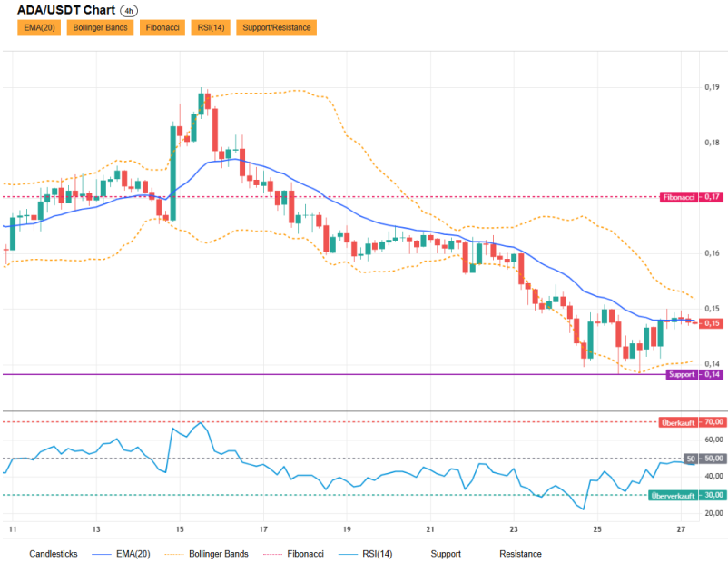728x563 pixels.
Task: Select the 4h timeframe badge
Action: pyautogui.click(x=129, y=11)
